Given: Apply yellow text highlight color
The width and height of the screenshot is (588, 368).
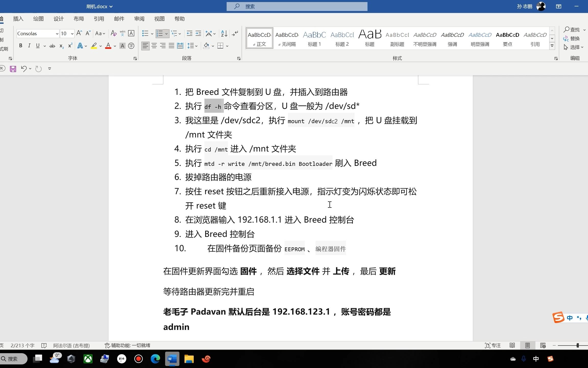Looking at the screenshot, I should (x=94, y=46).
